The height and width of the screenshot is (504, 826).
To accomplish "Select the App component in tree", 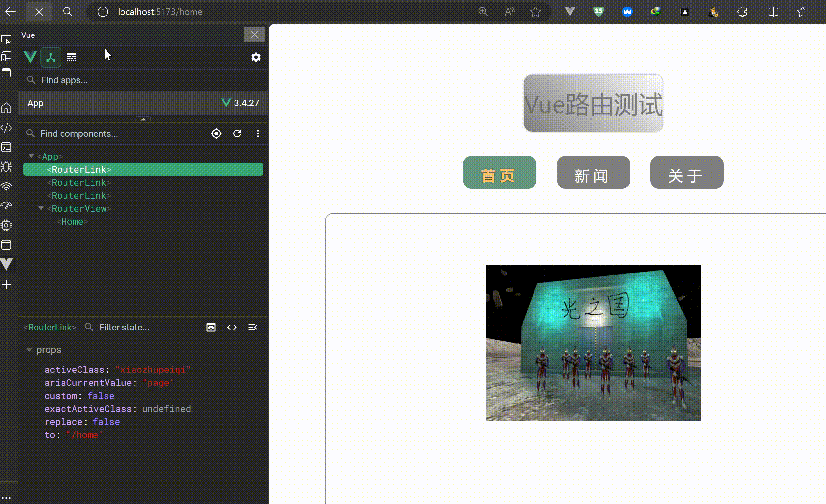I will [50, 157].
